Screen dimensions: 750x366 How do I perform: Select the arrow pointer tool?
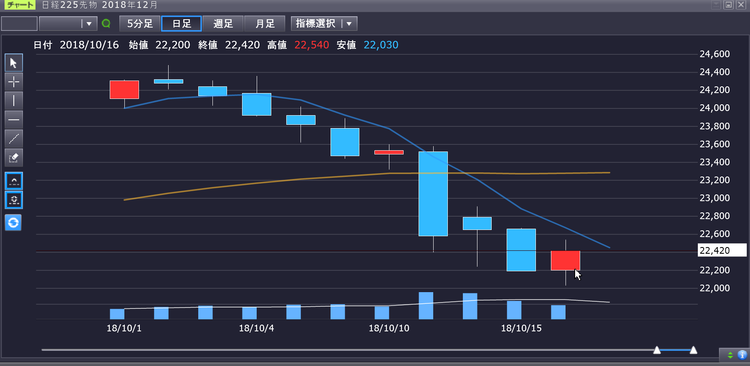point(13,63)
